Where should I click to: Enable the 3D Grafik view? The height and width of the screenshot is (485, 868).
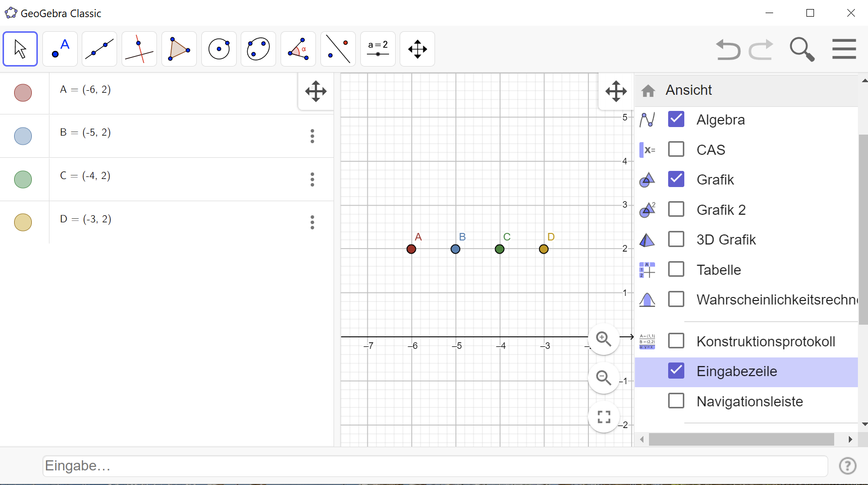coord(676,239)
